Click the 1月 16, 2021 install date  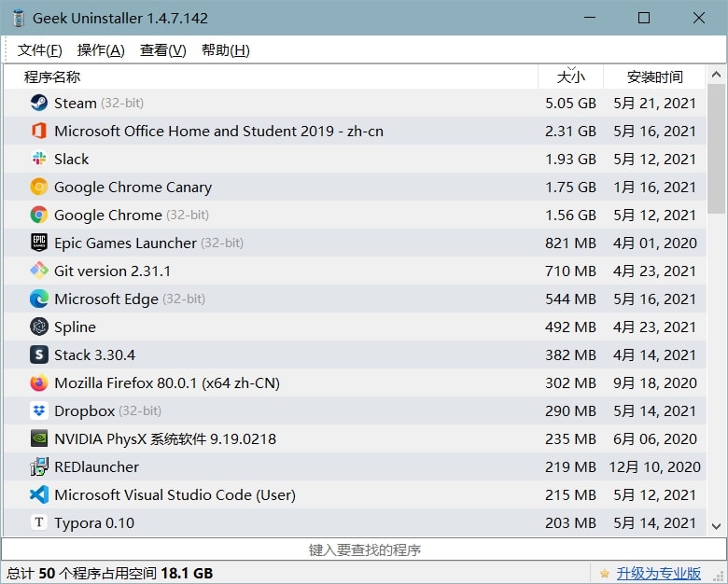tap(654, 188)
